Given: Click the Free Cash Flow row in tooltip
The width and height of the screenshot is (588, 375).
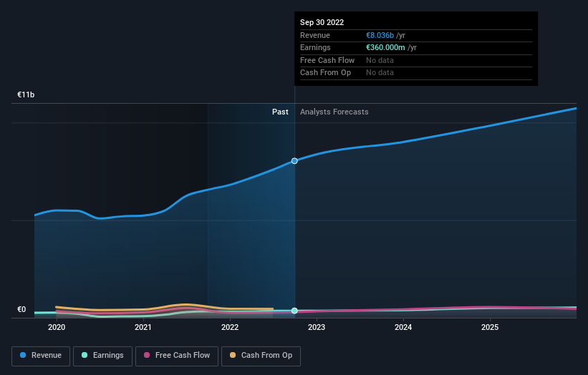Looking at the screenshot, I should click(x=416, y=60).
